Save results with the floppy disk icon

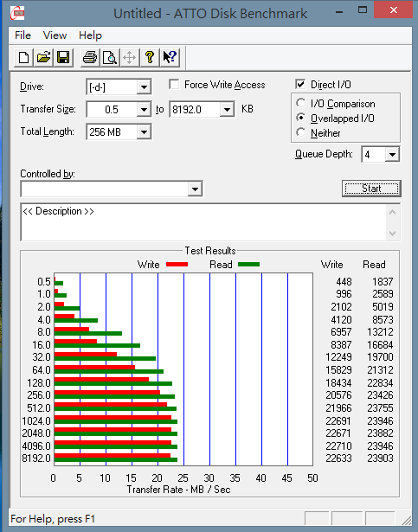pyautogui.click(x=63, y=57)
